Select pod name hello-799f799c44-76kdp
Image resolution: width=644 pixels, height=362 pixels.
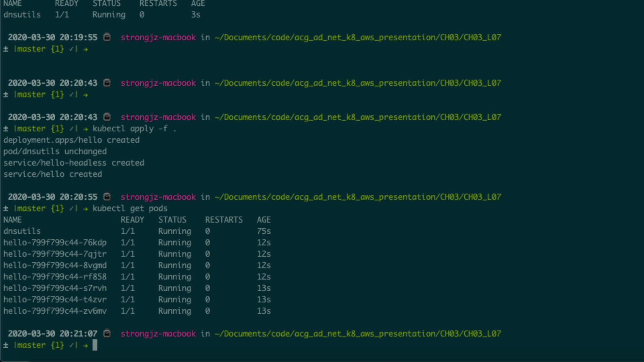(x=55, y=243)
